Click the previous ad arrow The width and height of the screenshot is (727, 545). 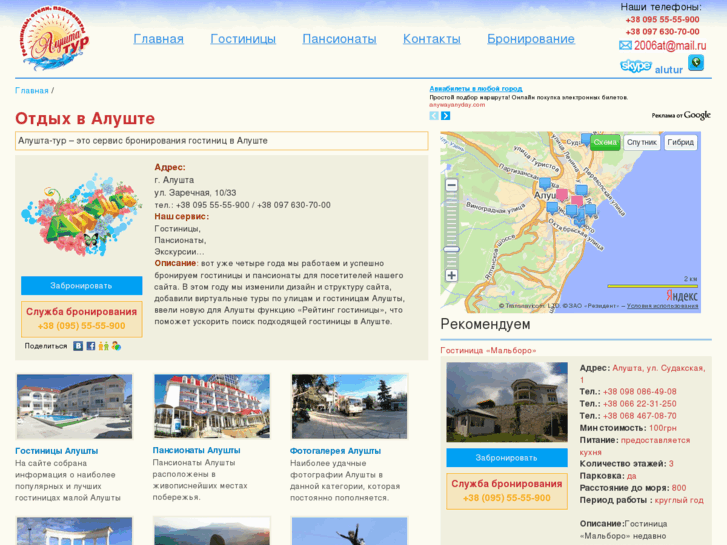tap(434, 115)
